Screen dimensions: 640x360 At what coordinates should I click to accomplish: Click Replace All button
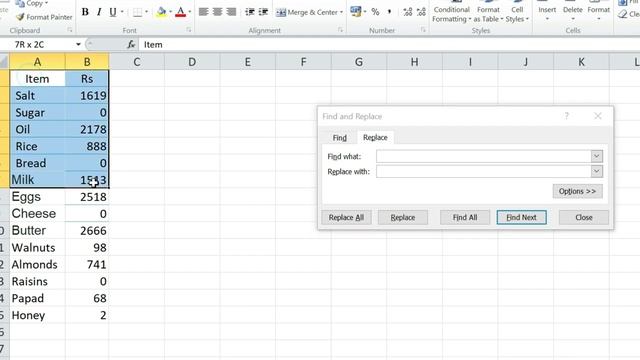coord(346,218)
